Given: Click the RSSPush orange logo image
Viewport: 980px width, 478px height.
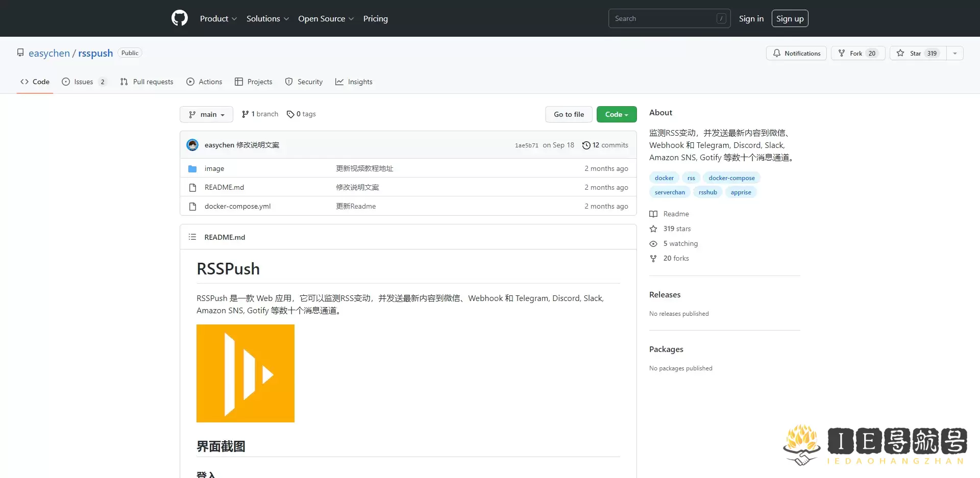Looking at the screenshot, I should pyautogui.click(x=246, y=373).
